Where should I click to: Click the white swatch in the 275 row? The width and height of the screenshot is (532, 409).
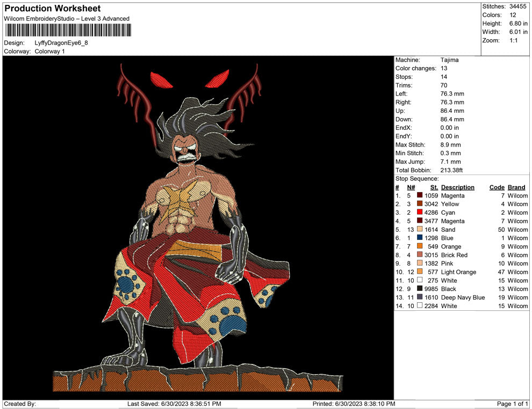click(420, 280)
